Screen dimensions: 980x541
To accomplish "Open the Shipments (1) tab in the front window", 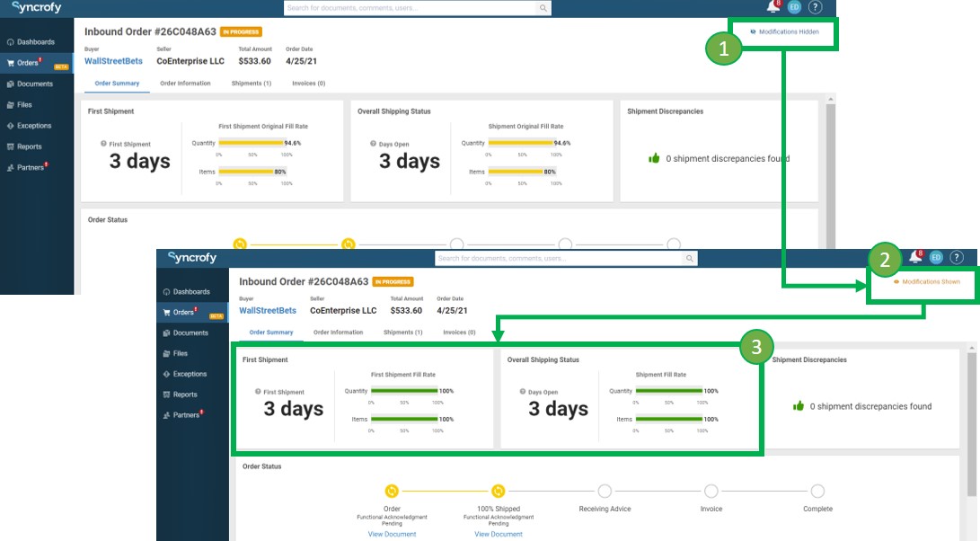I will [403, 333].
